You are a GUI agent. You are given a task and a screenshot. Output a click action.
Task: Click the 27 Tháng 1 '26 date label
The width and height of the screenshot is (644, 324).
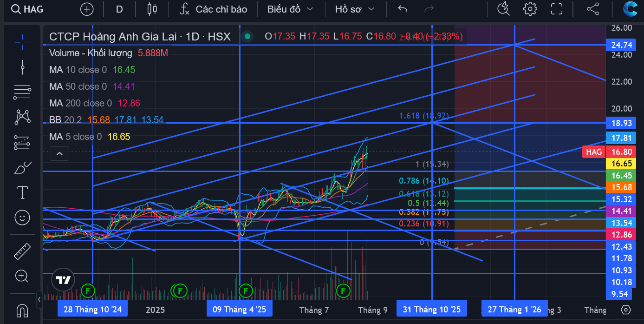tap(514, 310)
